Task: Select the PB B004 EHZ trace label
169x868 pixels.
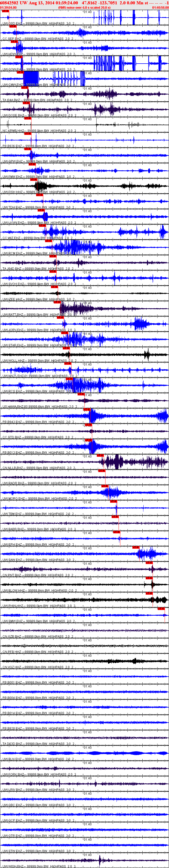Action: pos(38,698)
